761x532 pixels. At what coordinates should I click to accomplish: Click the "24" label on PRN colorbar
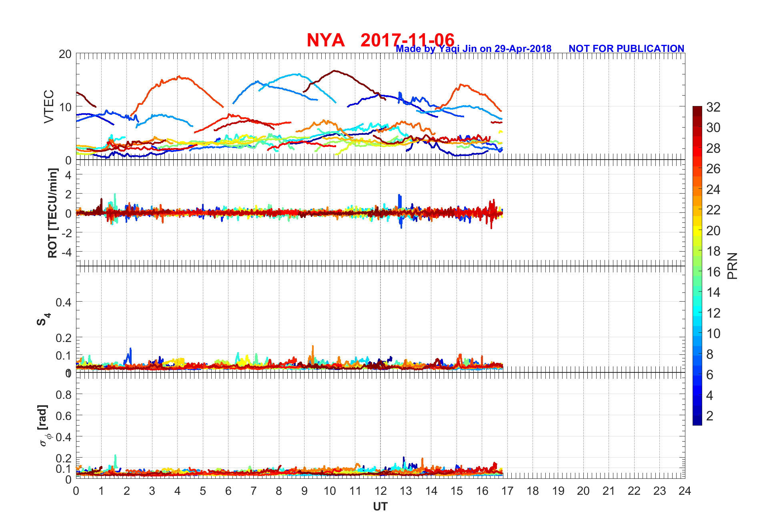(x=713, y=190)
